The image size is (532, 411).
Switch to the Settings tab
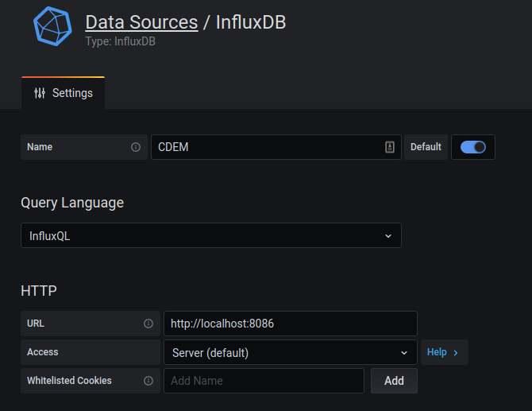click(x=63, y=93)
